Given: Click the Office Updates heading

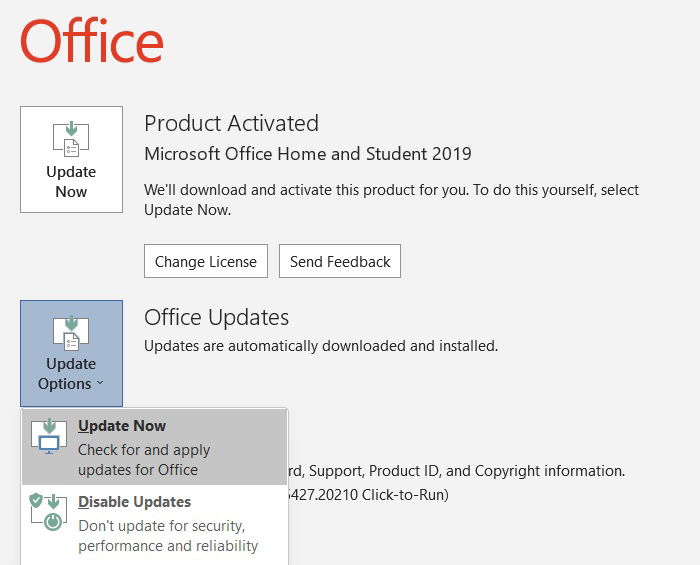Looking at the screenshot, I should click(x=216, y=318).
